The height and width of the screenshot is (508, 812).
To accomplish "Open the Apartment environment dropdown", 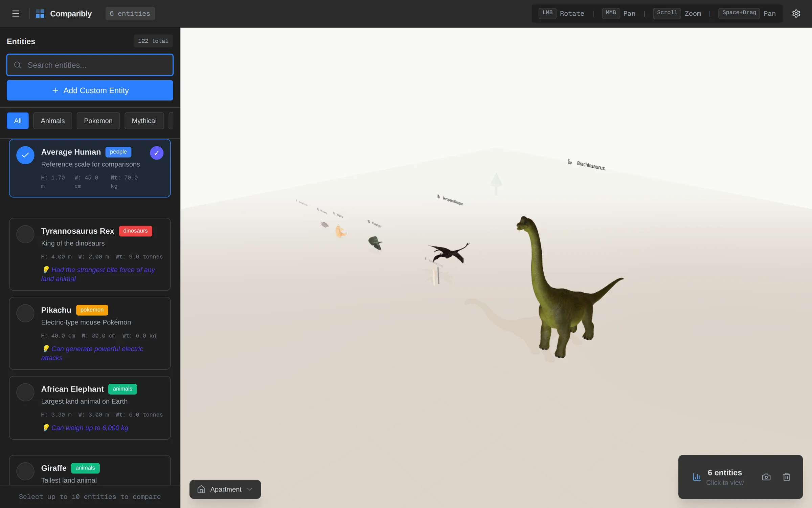I will click(x=225, y=489).
